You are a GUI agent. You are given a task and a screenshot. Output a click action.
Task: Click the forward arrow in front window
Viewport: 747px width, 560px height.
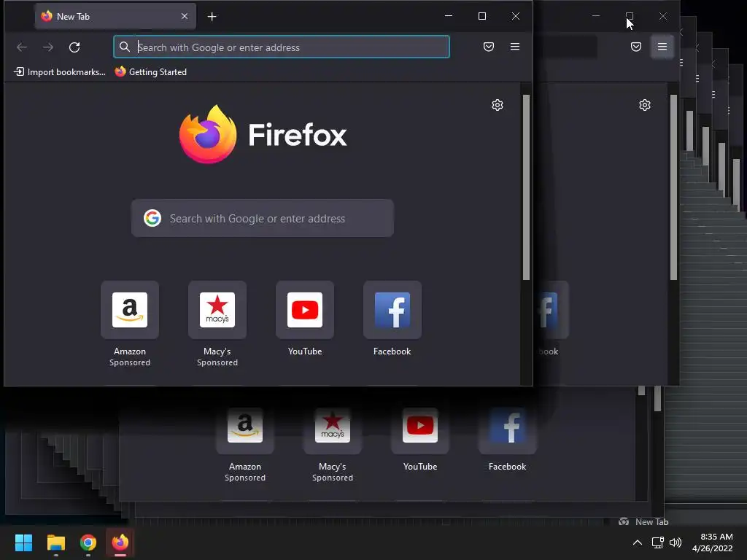pos(48,47)
